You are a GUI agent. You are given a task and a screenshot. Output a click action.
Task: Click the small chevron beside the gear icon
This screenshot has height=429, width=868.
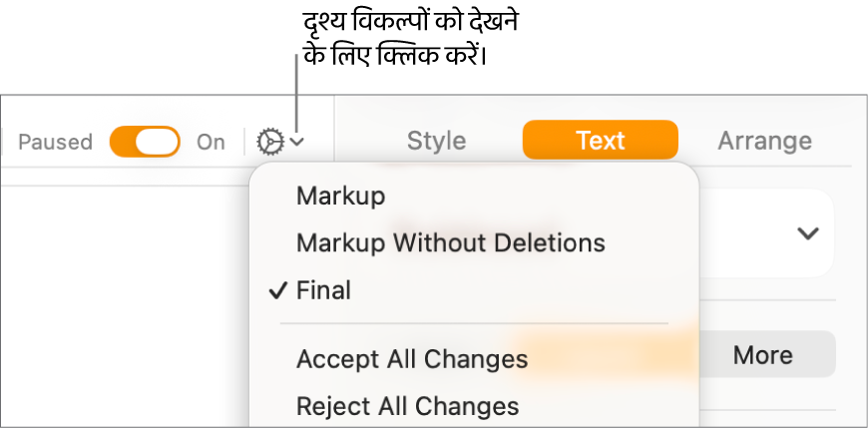click(297, 143)
